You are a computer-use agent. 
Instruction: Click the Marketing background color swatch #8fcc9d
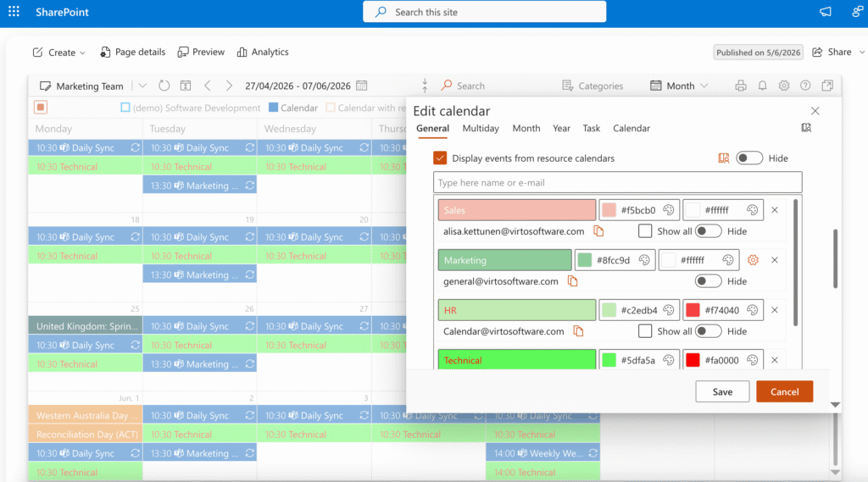click(x=585, y=260)
